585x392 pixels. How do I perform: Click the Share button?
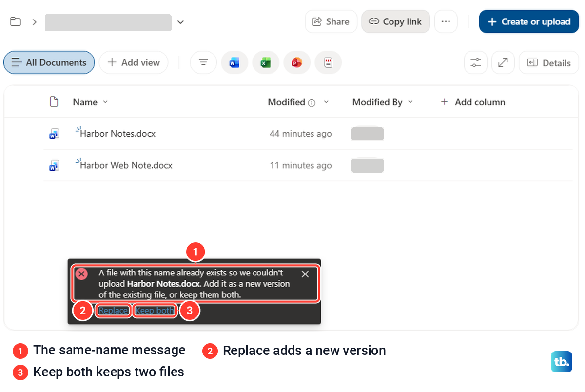pos(331,21)
